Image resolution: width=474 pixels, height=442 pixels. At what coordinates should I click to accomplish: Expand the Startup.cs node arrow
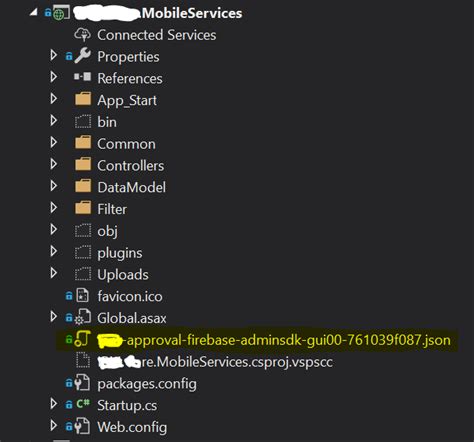point(53,404)
